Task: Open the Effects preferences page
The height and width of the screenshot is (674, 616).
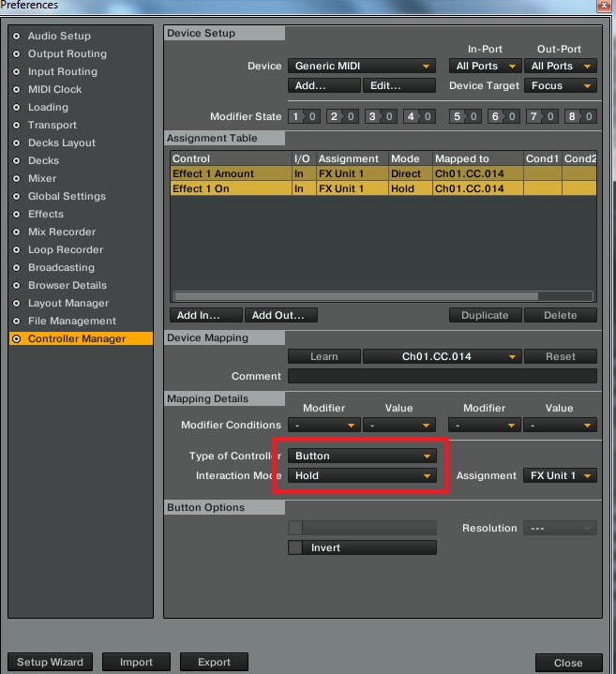Action: [x=46, y=214]
